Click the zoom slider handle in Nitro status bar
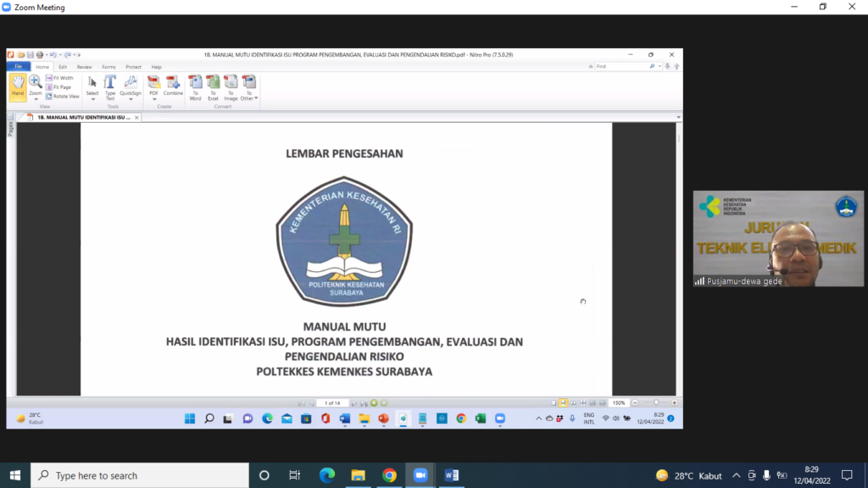This screenshot has height=488, width=868. tap(657, 402)
